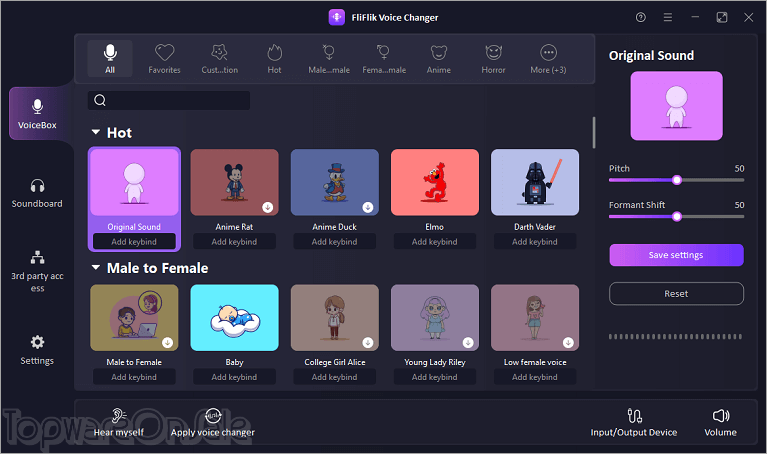Add keybind for Original Sound
The width and height of the screenshot is (767, 454).
(x=134, y=242)
